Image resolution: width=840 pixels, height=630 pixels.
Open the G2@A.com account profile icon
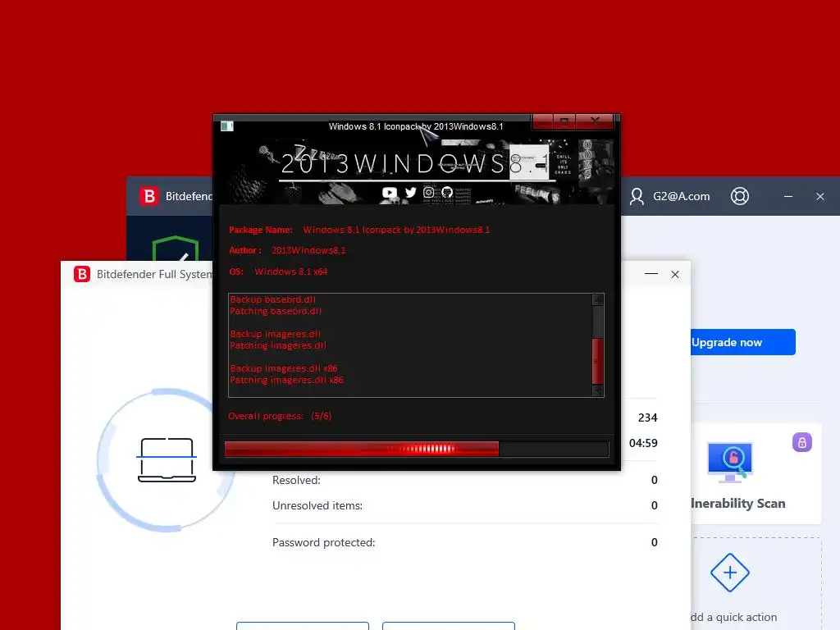coord(637,196)
